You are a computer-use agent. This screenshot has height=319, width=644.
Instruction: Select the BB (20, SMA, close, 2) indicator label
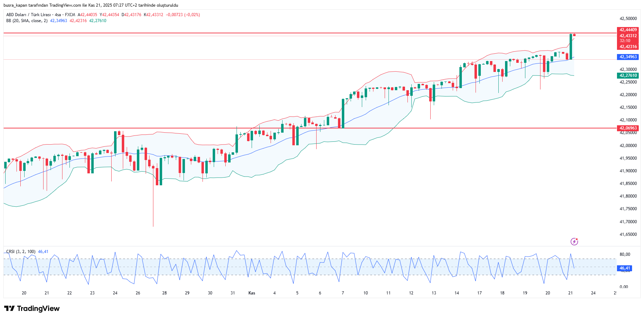click(27, 21)
